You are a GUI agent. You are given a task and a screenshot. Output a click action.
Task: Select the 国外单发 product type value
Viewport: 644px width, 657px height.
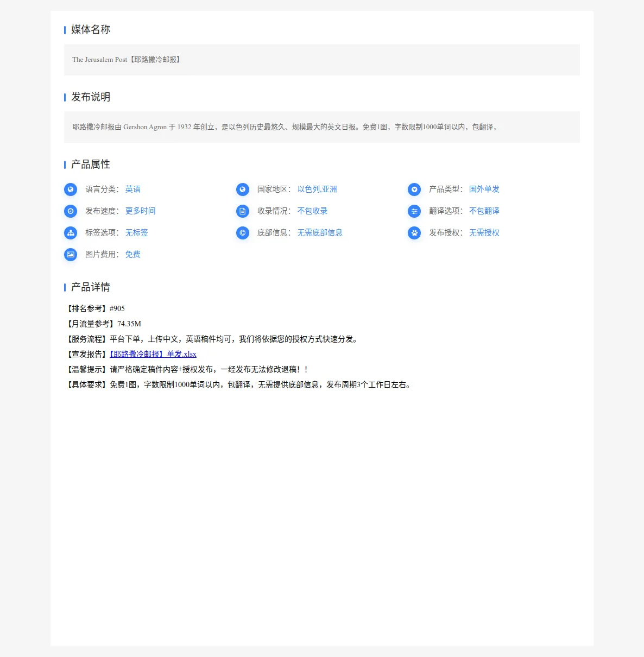484,189
